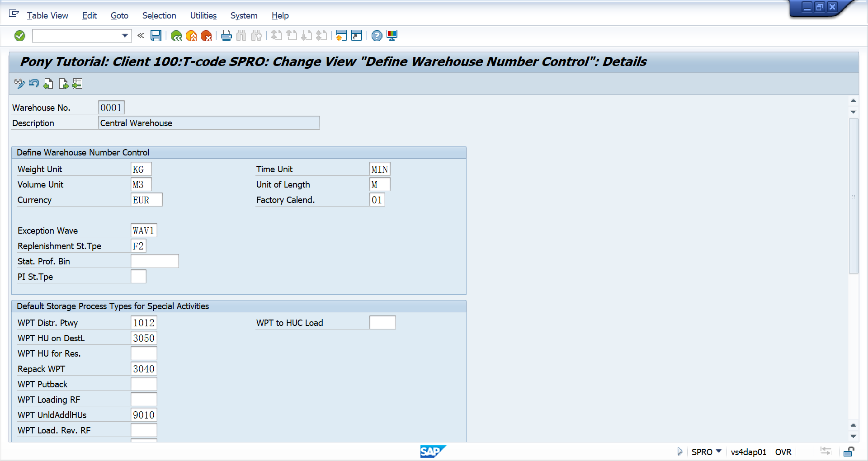Save the warehouse number control settings
Viewport: 868px width, 461px height.
point(156,36)
